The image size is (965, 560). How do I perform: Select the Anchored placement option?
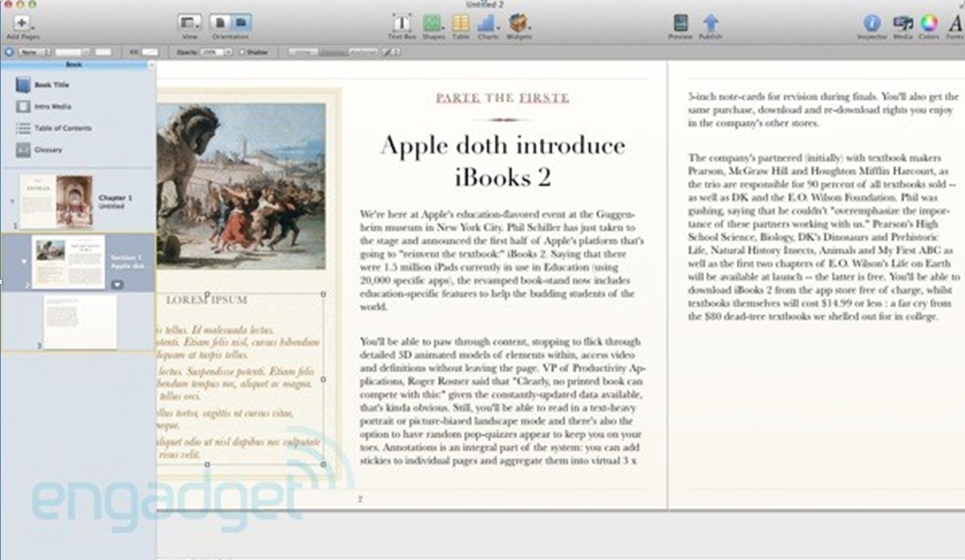[362, 52]
